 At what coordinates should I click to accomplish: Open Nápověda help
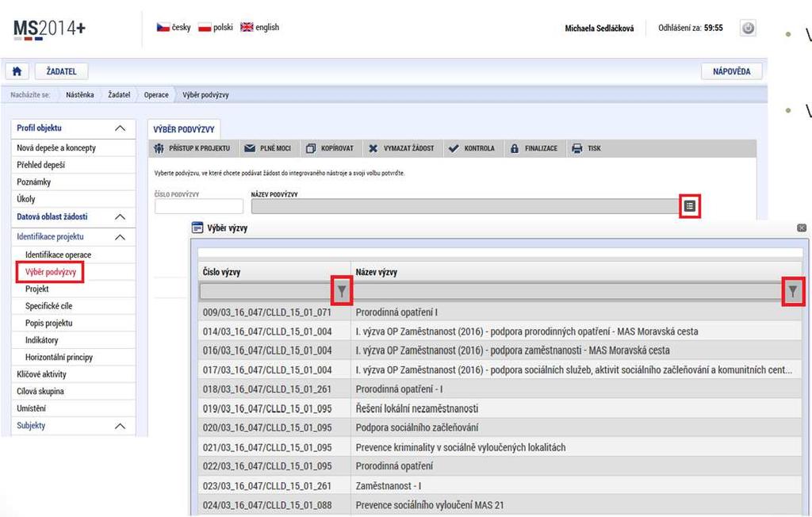click(x=731, y=71)
